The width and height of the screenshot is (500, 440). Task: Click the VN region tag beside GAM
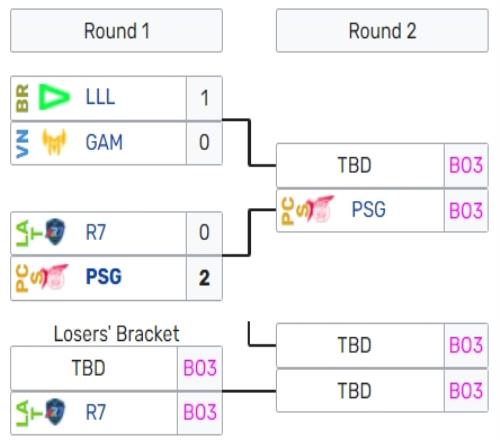click(x=22, y=143)
